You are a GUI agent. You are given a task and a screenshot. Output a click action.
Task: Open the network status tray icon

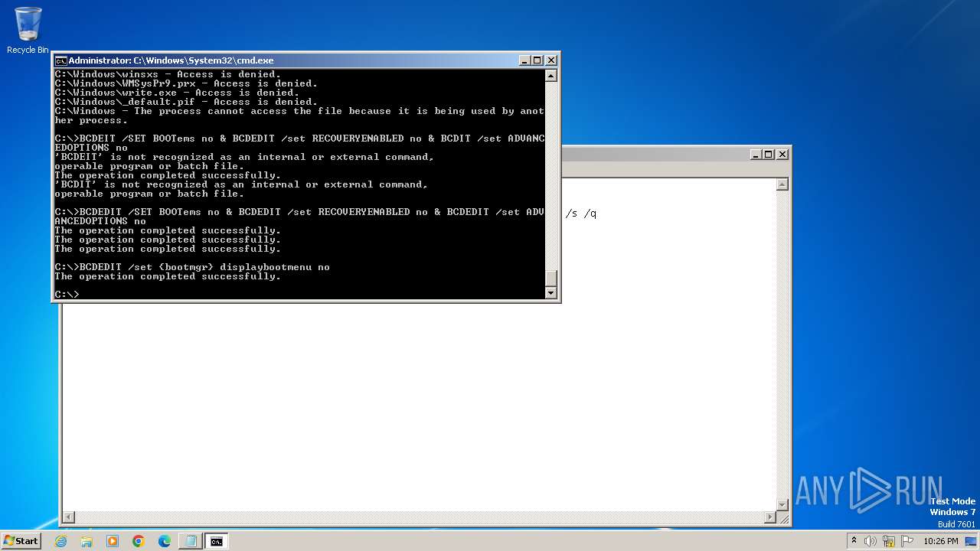(x=889, y=541)
